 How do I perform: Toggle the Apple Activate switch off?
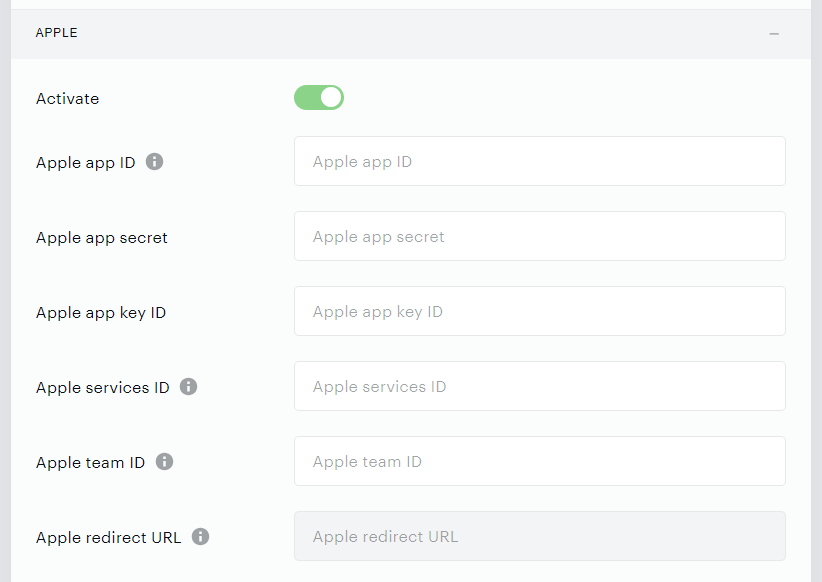(319, 98)
